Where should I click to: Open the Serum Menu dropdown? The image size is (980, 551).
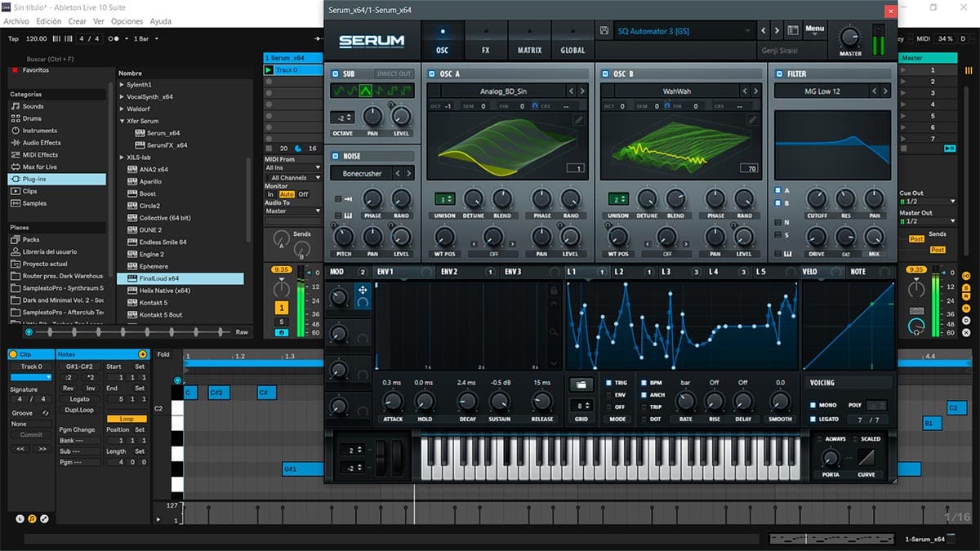point(815,30)
